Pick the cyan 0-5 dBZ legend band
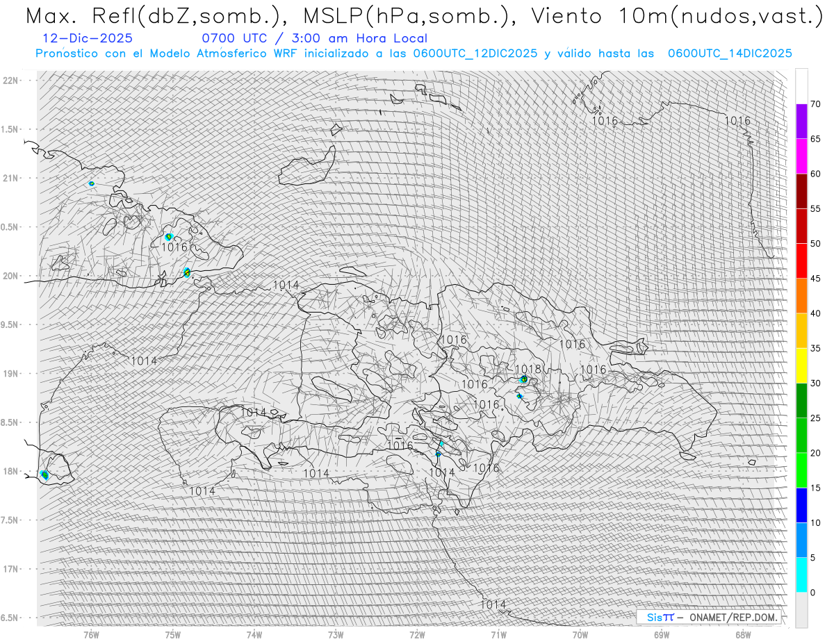 coord(801,575)
